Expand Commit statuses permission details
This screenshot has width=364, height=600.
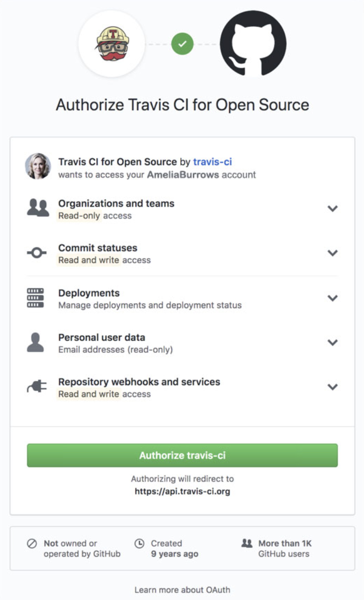click(333, 253)
